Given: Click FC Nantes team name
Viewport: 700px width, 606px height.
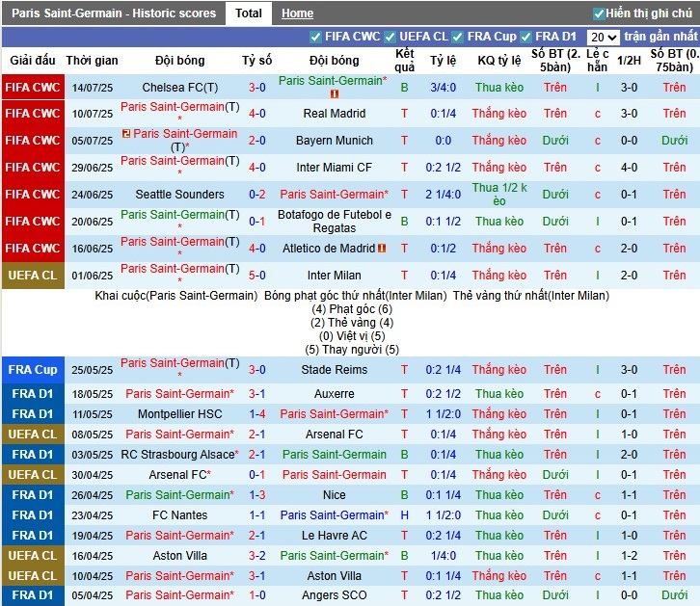Looking at the screenshot, I should 180,515.
